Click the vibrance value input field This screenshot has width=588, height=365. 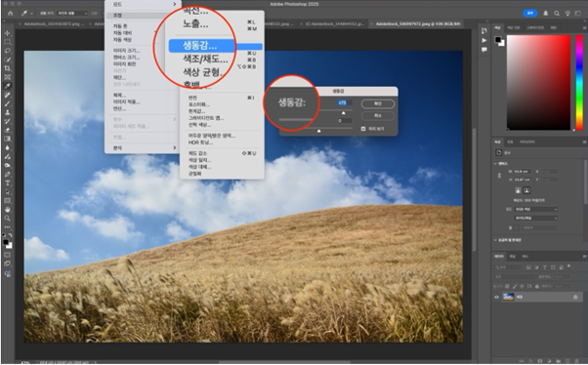point(345,102)
